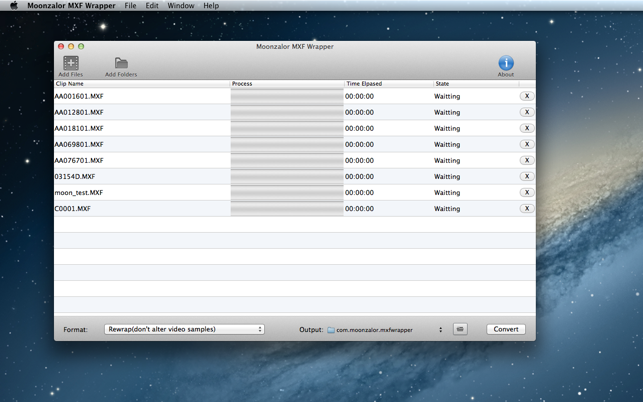
Task: Select the 03154D.MXF clip name
Action: point(75,176)
